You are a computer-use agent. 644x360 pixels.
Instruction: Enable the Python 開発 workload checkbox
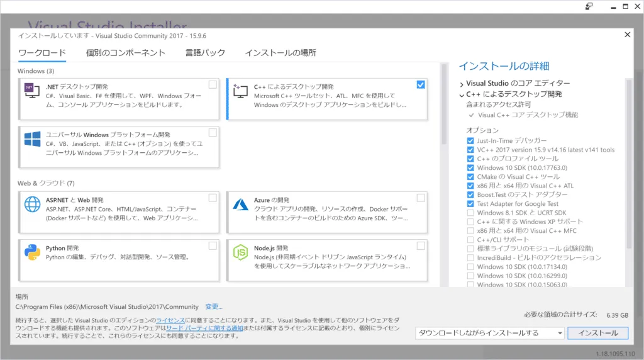(x=213, y=246)
